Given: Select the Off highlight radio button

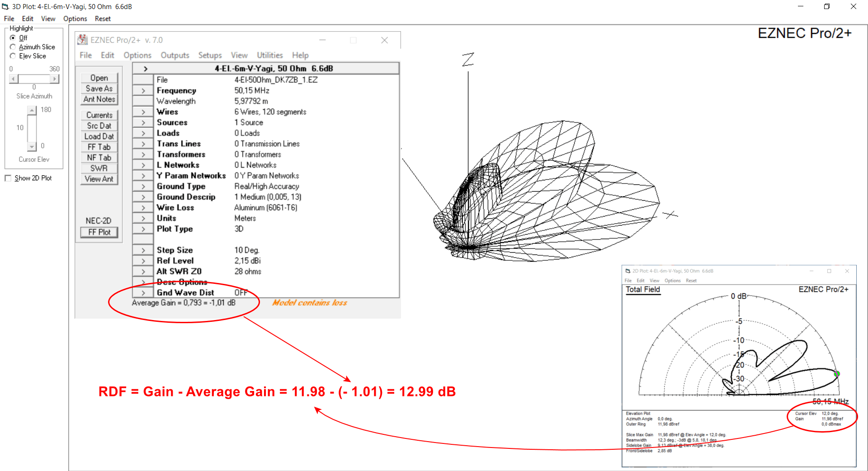Looking at the screenshot, I should coord(13,38).
